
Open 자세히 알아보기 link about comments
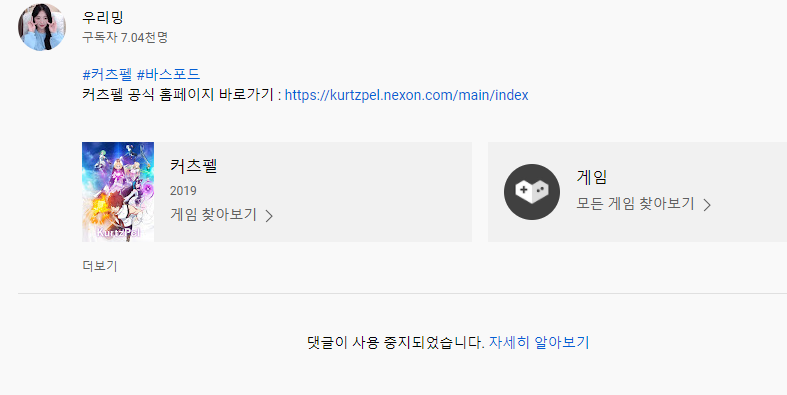click(x=539, y=343)
